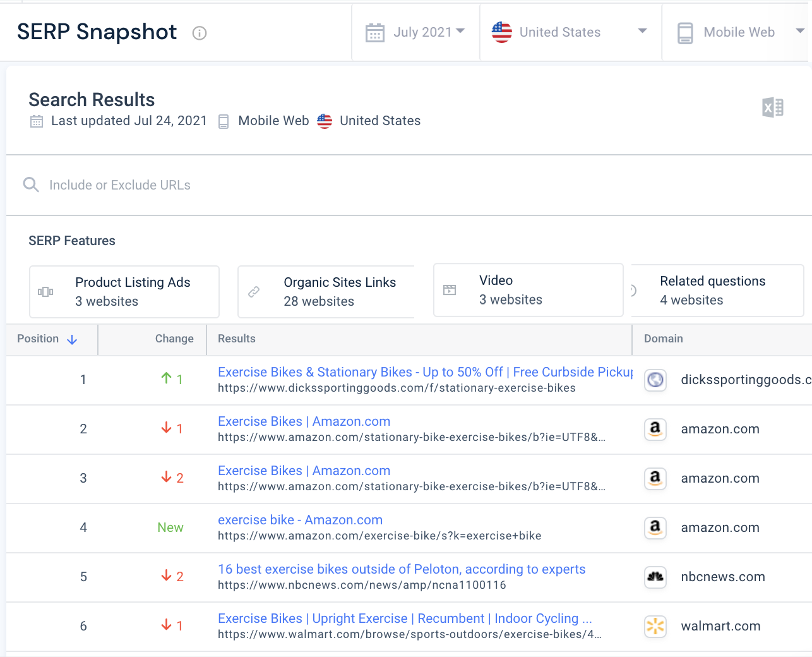
Task: Click the United States flag icon in header
Action: [x=502, y=32]
